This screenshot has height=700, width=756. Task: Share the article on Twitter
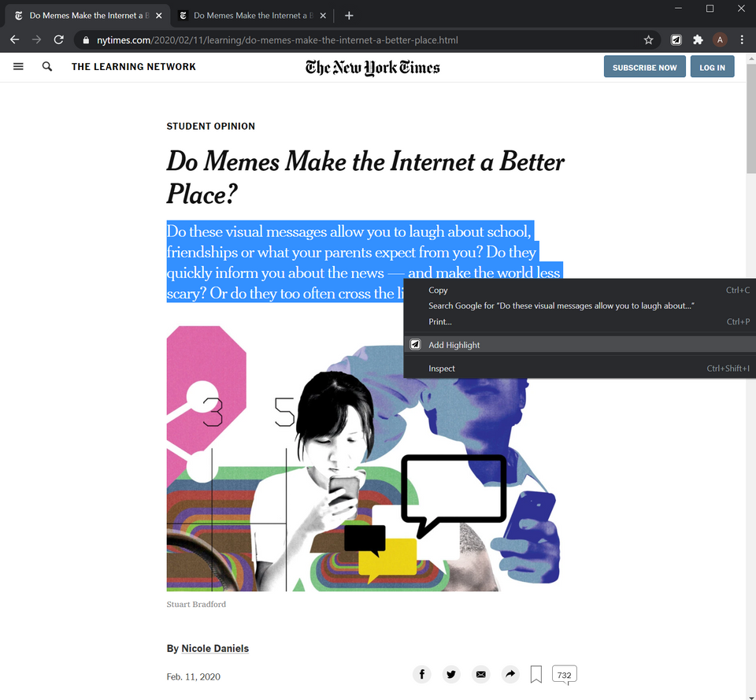[x=451, y=674]
